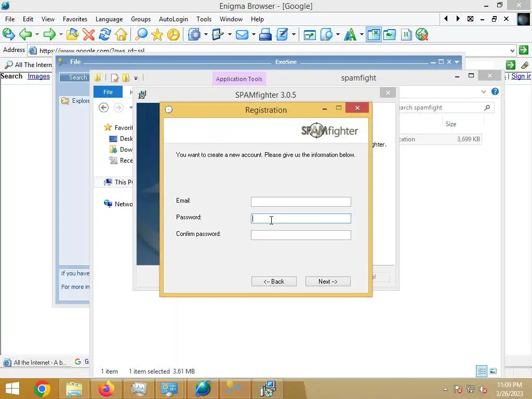Select the All the Internet browser tab
The image size is (532, 399).
click(36, 362)
